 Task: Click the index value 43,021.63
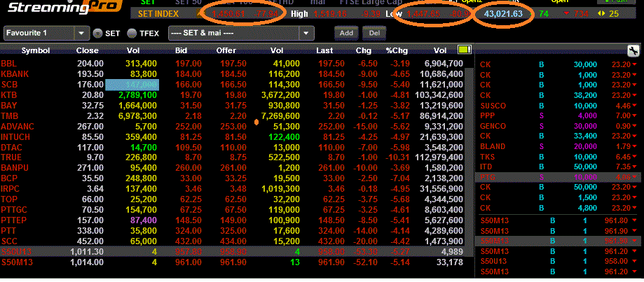504,13
